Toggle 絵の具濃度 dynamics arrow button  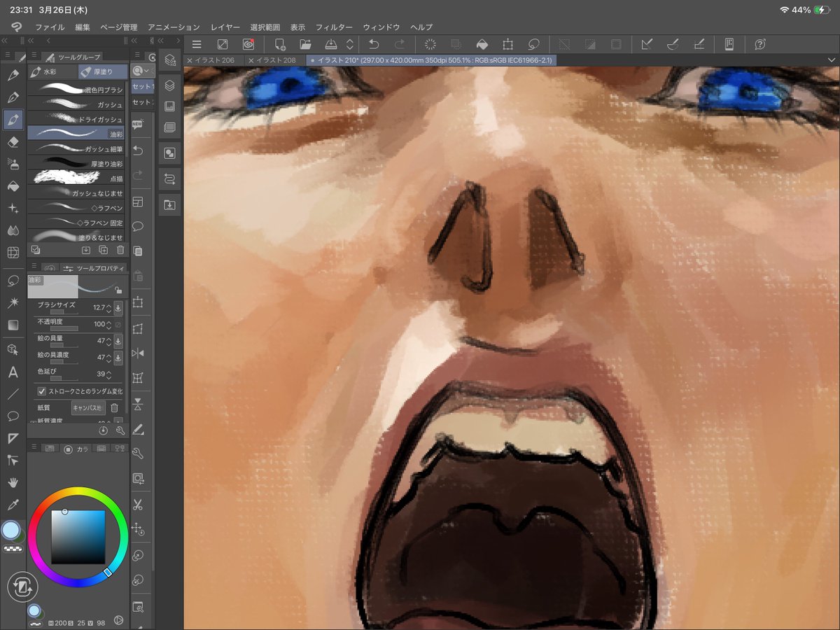tap(118, 358)
